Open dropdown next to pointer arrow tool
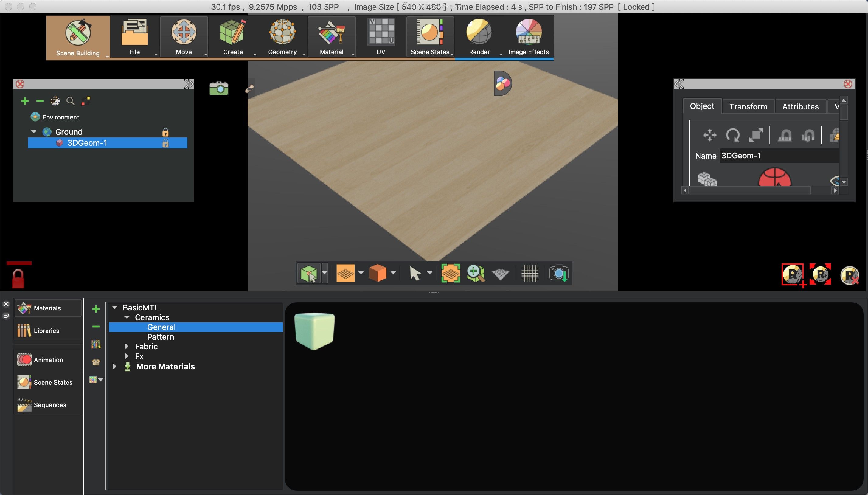Image resolution: width=868 pixels, height=495 pixels. click(x=429, y=273)
